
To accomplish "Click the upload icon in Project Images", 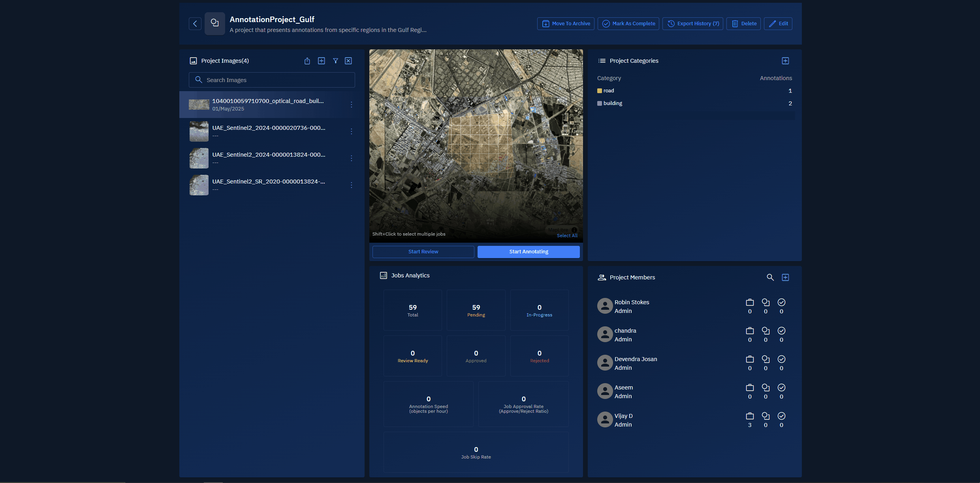I will click(x=307, y=61).
